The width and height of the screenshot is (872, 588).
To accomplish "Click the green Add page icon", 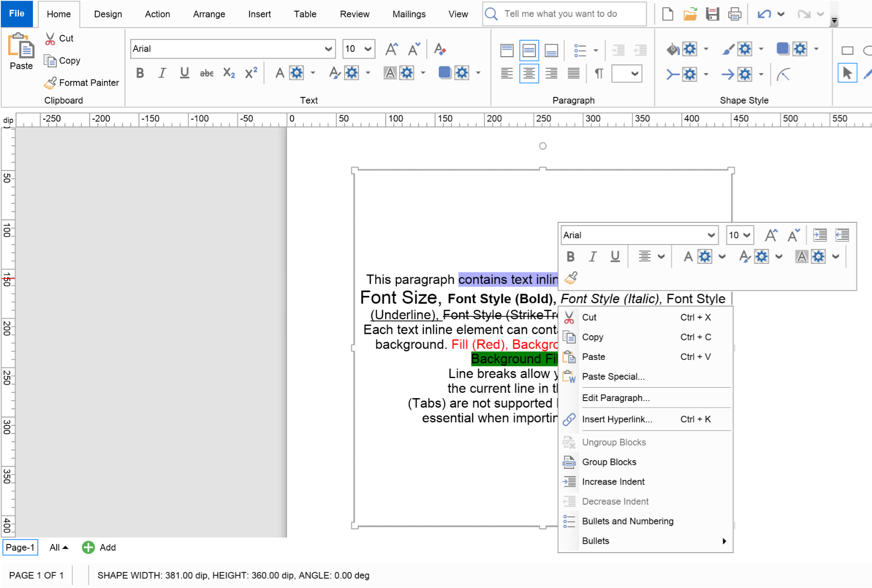I will [x=88, y=547].
